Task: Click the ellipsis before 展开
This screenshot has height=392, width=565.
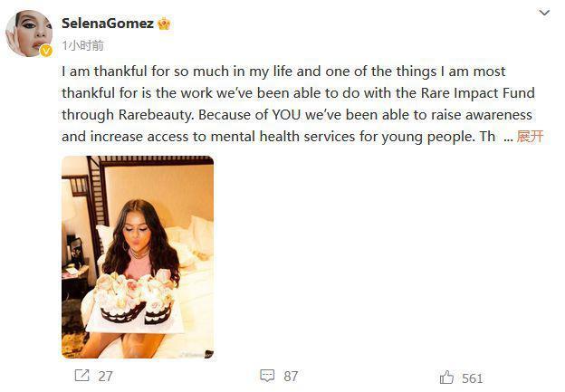Action: point(507,137)
